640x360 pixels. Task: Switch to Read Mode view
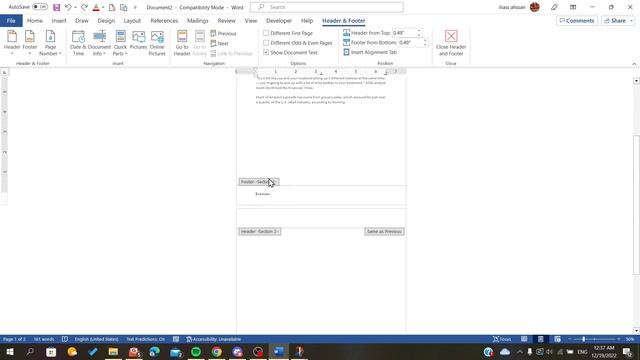click(x=524, y=339)
